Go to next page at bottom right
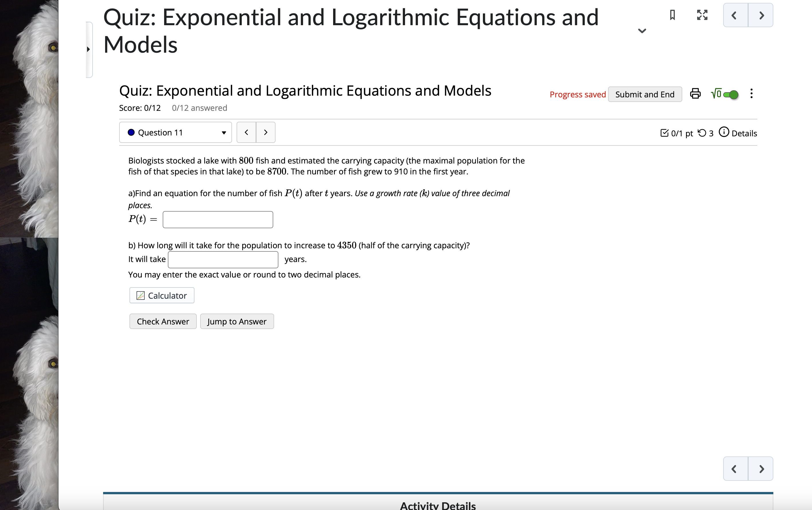Viewport: 812px width, 510px height. pyautogui.click(x=761, y=469)
